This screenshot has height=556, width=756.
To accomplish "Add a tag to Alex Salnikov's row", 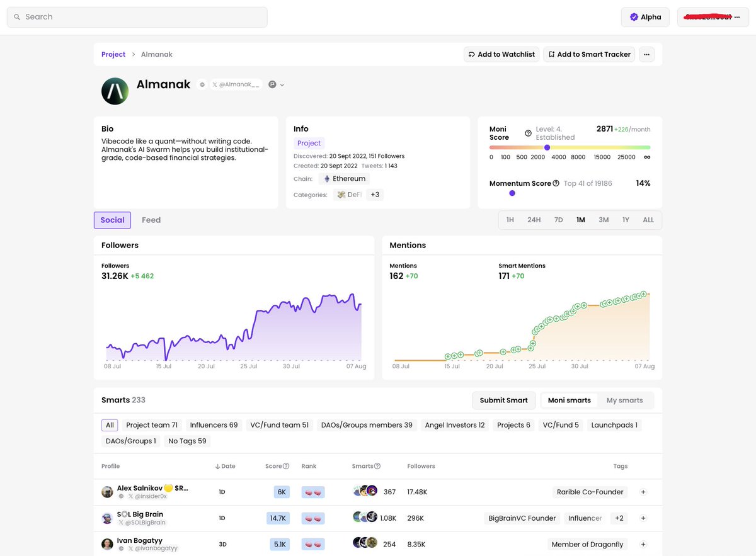I will tap(643, 492).
